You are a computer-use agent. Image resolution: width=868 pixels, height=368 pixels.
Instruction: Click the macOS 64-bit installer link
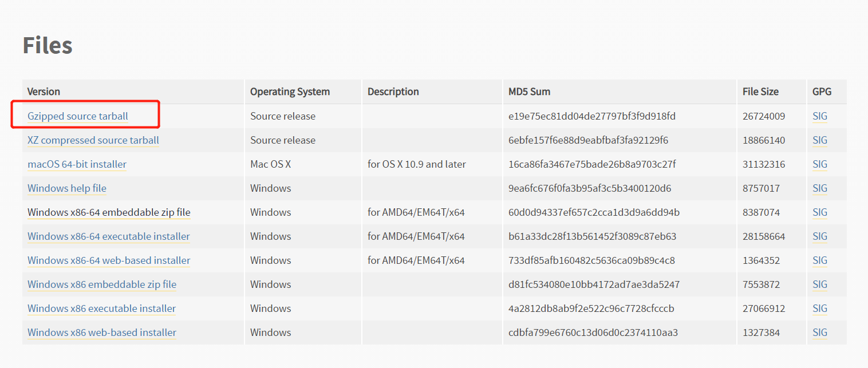point(77,164)
